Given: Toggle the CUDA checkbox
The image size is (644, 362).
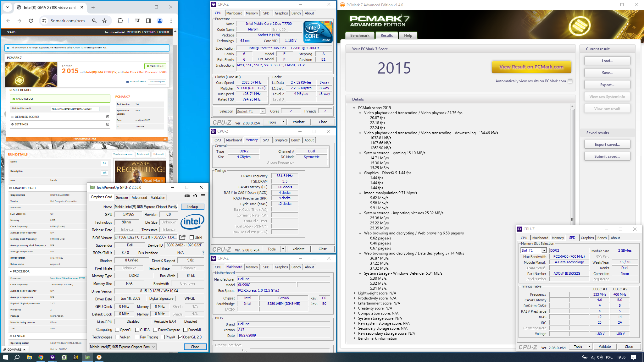Looking at the screenshot, I should pyautogui.click(x=137, y=330).
